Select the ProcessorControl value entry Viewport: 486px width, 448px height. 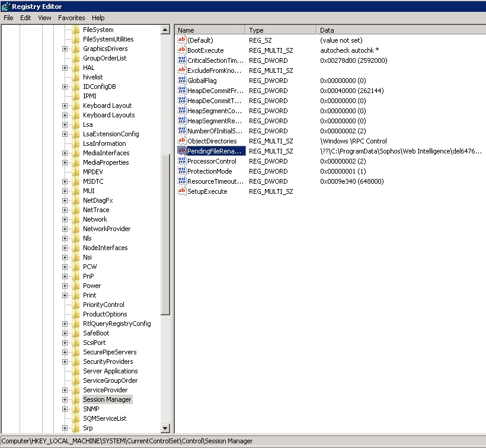(212, 161)
